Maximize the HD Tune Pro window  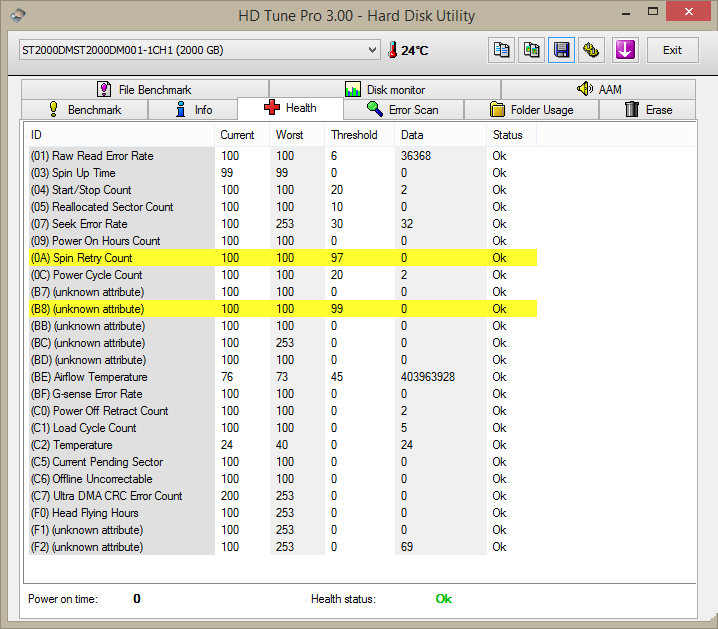tap(653, 11)
